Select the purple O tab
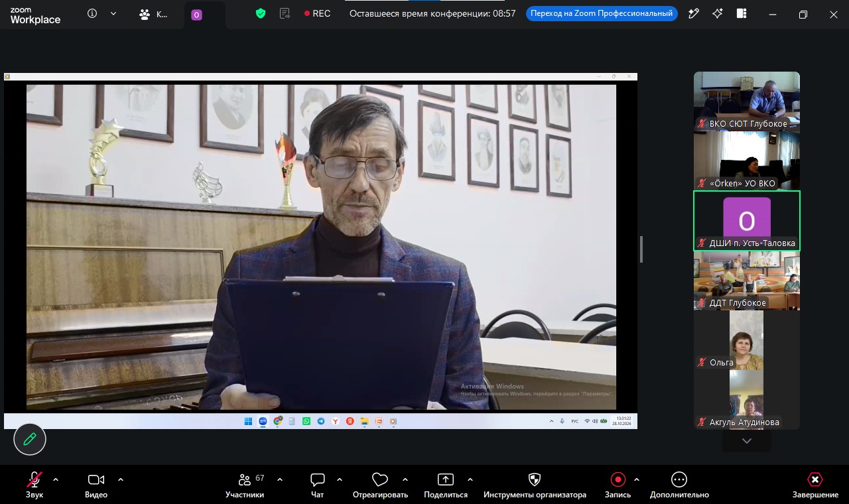The height and width of the screenshot is (504, 849). [196, 15]
